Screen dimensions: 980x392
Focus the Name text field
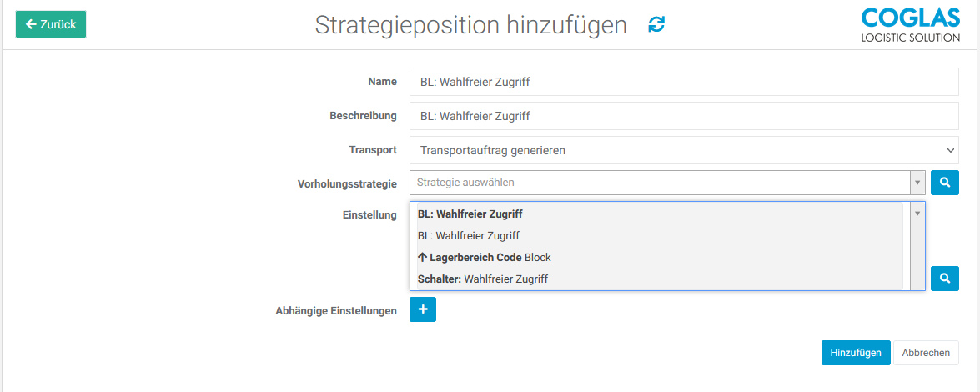click(684, 83)
